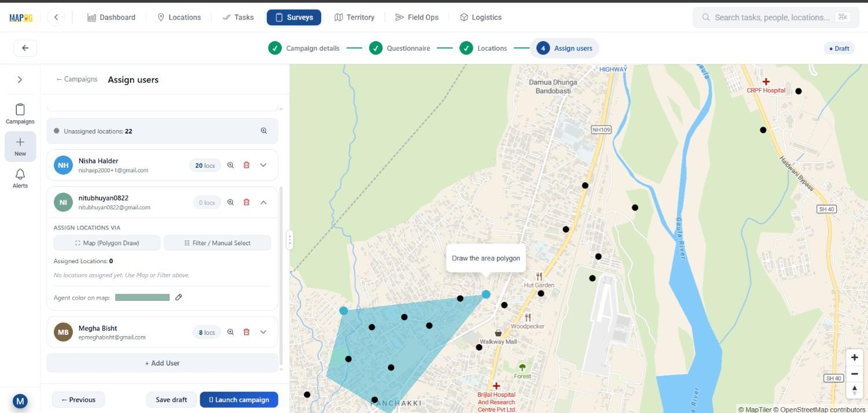Go to the Locations tab
Screen dimensions: 868x413
pos(179,17)
